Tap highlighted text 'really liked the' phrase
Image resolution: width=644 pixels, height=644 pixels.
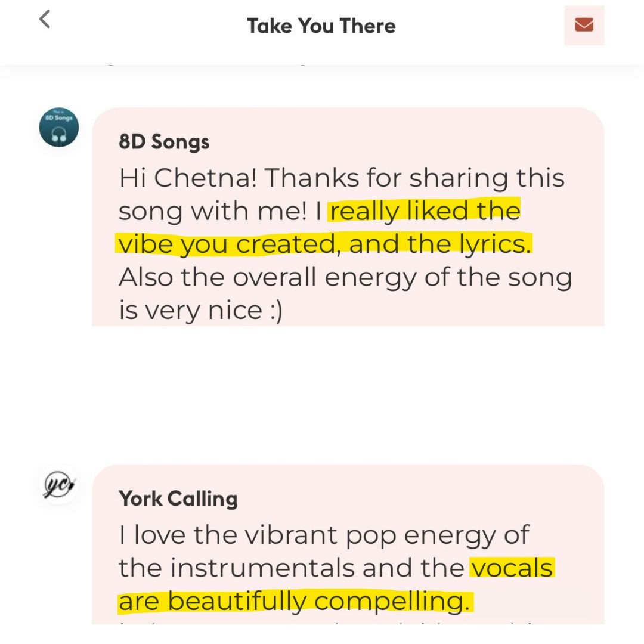425,210
